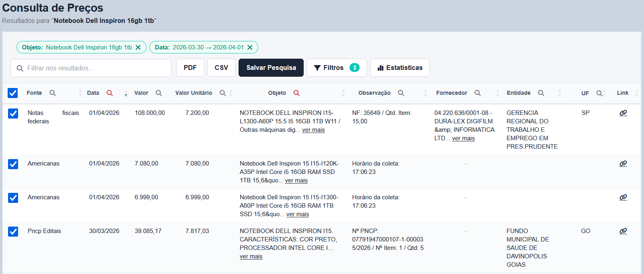
Task: Sort by Entidade column arrows
Action: (x=560, y=93)
